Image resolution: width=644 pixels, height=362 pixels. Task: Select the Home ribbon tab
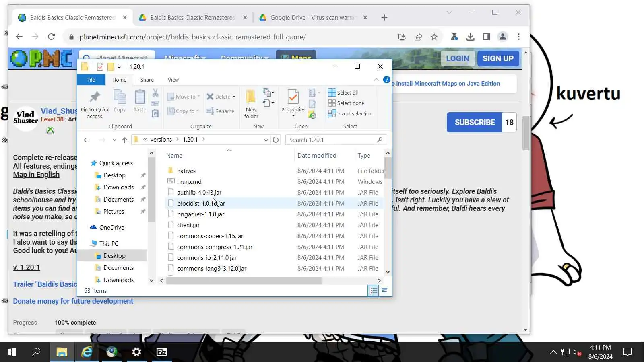(x=119, y=80)
